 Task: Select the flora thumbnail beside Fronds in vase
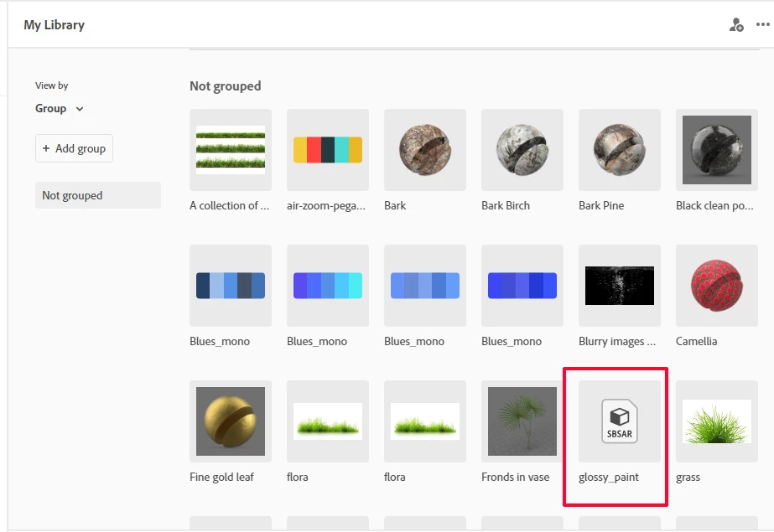[x=425, y=421]
